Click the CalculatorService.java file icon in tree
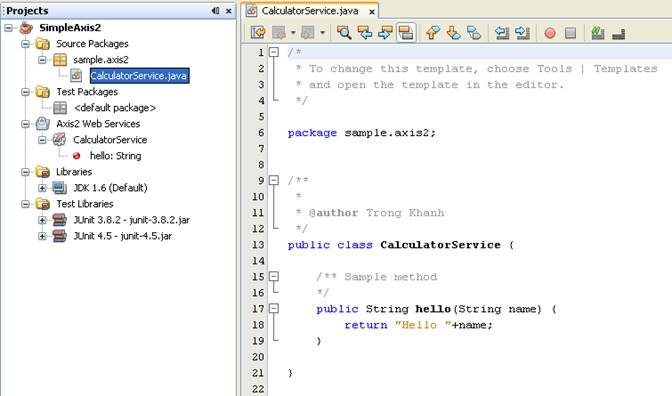Viewport: 672px width, 396px height. 76,76
